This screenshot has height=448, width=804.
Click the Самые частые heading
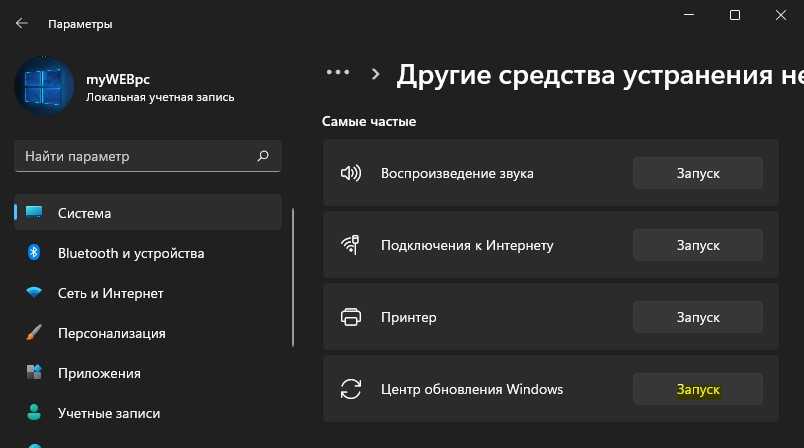(369, 121)
